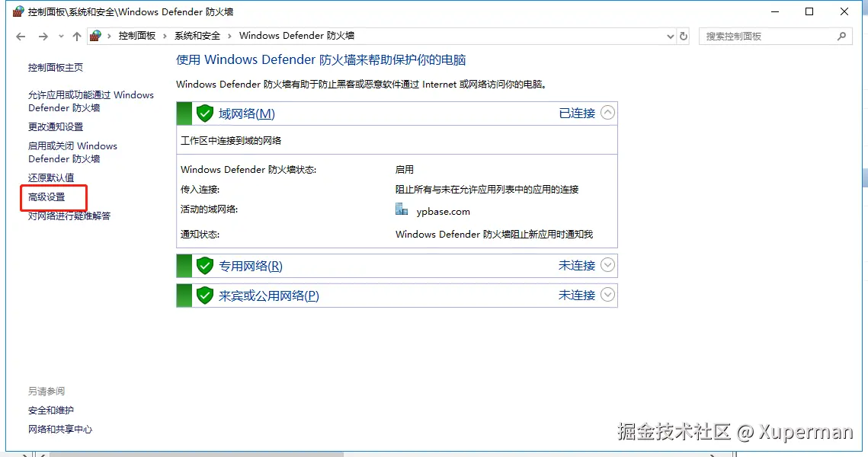Screen dimensions: 868x457
Task: Collapse the 域网络 section with the chevron
Action: 608,113
